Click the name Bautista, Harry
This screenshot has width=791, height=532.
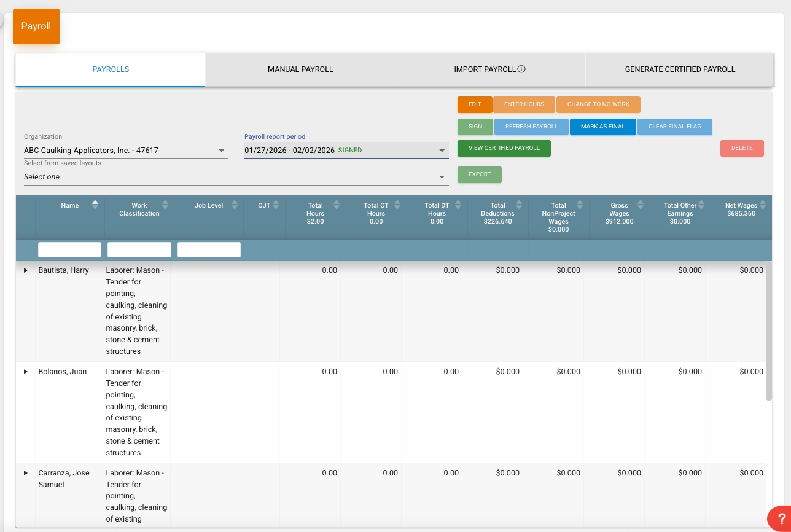pyautogui.click(x=64, y=270)
